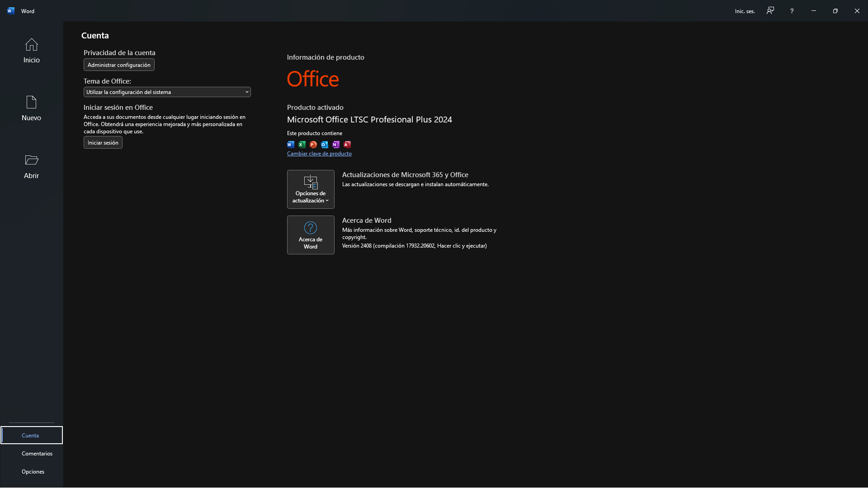Click the PowerPoint product icon
This screenshot has width=868, height=488.
click(x=313, y=144)
